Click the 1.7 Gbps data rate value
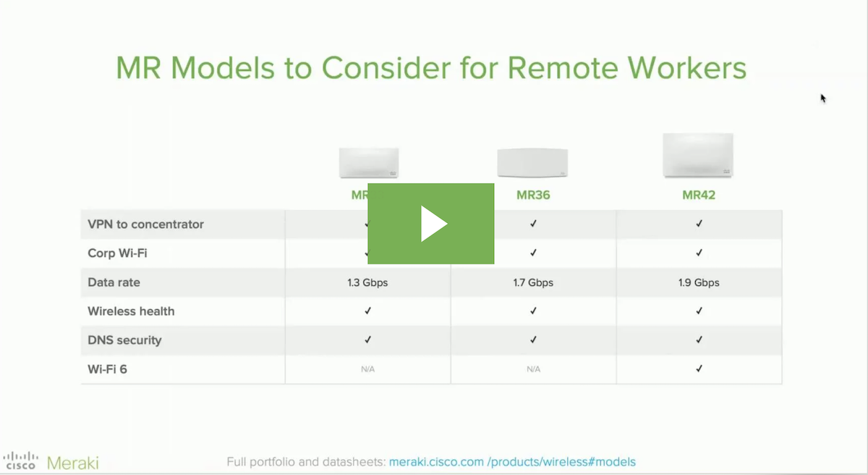 533,282
